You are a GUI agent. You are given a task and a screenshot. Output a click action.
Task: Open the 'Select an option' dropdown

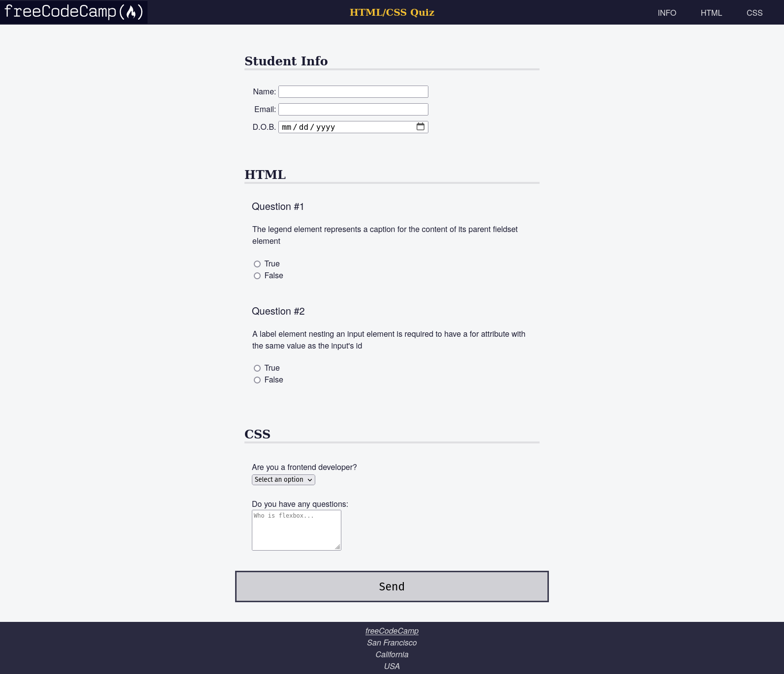pos(283,480)
